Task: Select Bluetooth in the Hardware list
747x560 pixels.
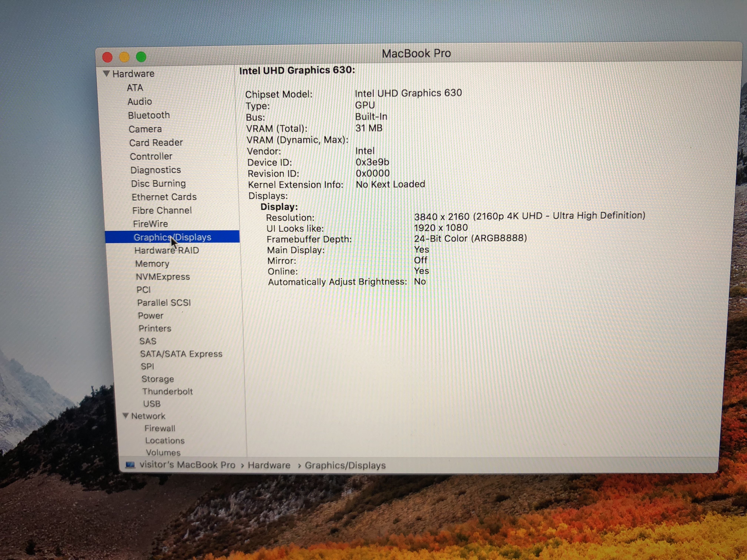Action: tap(149, 115)
